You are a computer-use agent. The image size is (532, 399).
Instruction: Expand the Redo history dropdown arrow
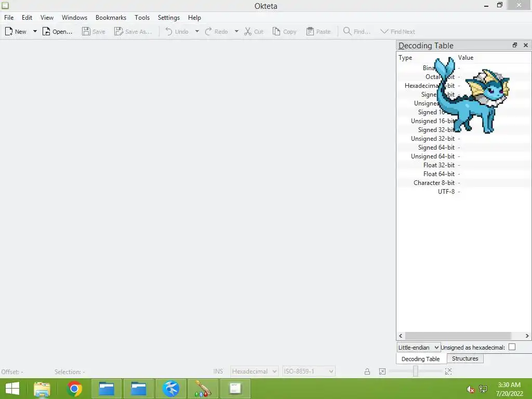(x=236, y=31)
